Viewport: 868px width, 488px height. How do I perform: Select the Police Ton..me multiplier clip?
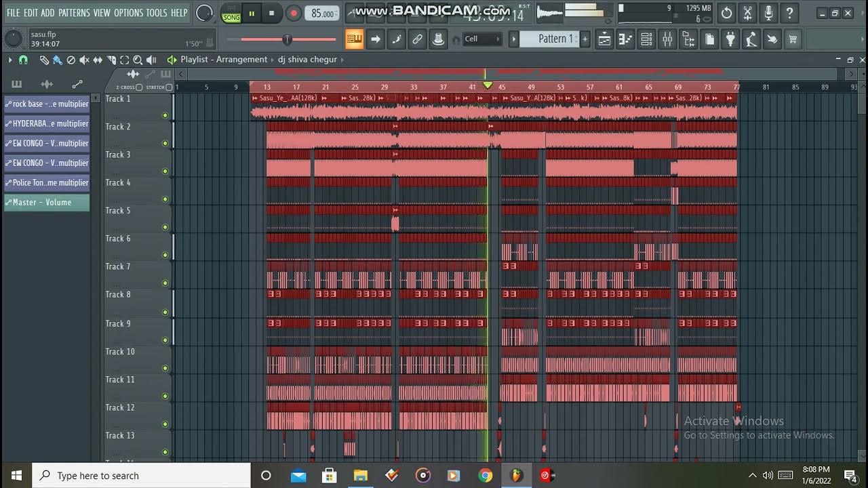[x=47, y=182]
